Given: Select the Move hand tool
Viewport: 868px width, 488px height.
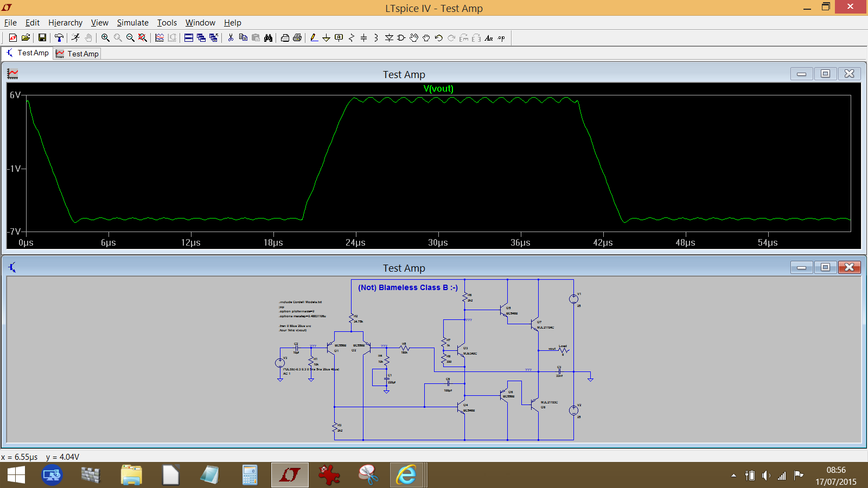Looking at the screenshot, I should click(x=414, y=37).
